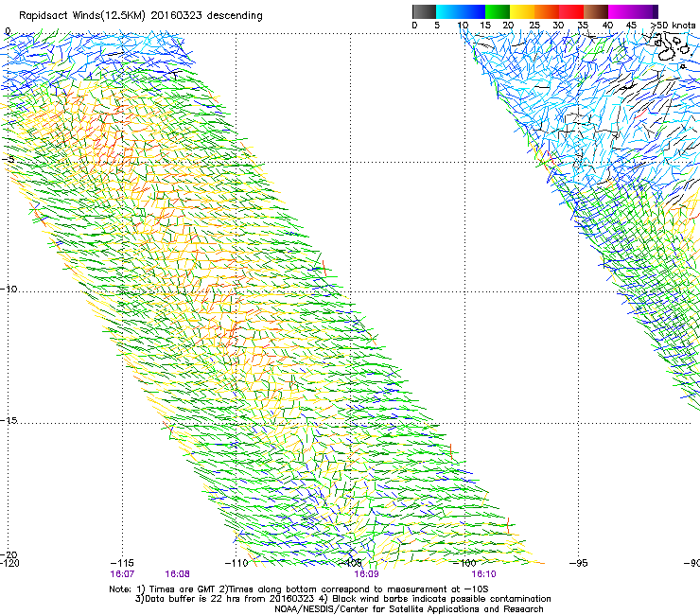The image size is (700, 615).
Task: Click the '15' legend scale label
Action: tap(485, 26)
